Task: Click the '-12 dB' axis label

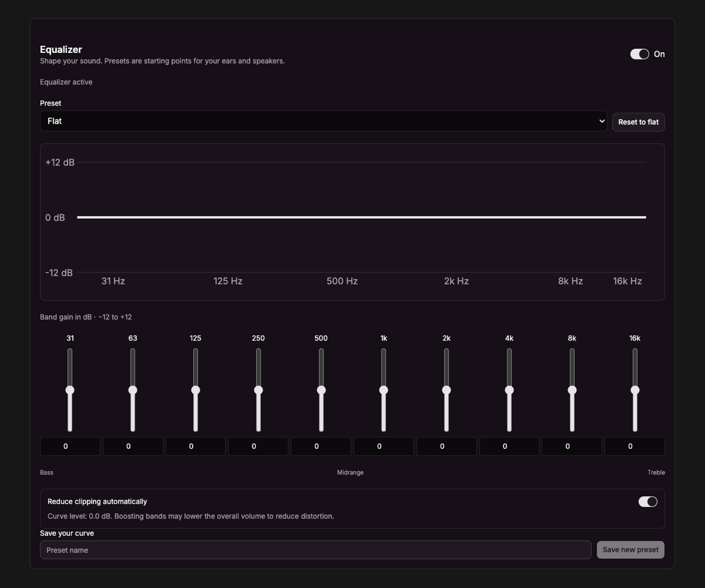Action: [x=59, y=273]
